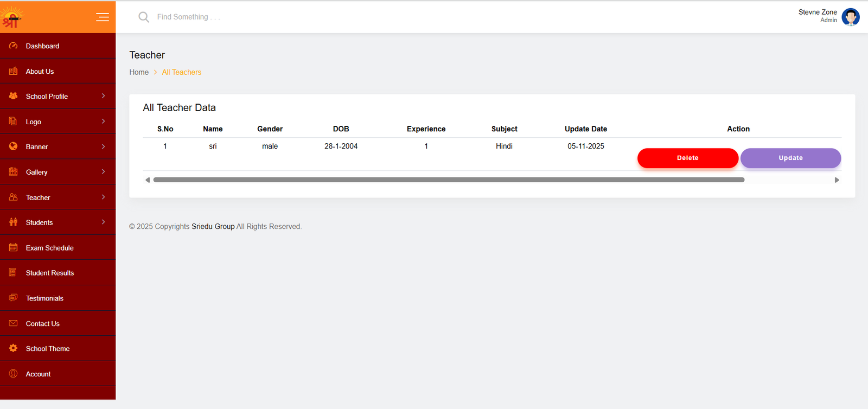868x409 pixels.
Task: Click the Banner globe icon
Action: tap(14, 146)
